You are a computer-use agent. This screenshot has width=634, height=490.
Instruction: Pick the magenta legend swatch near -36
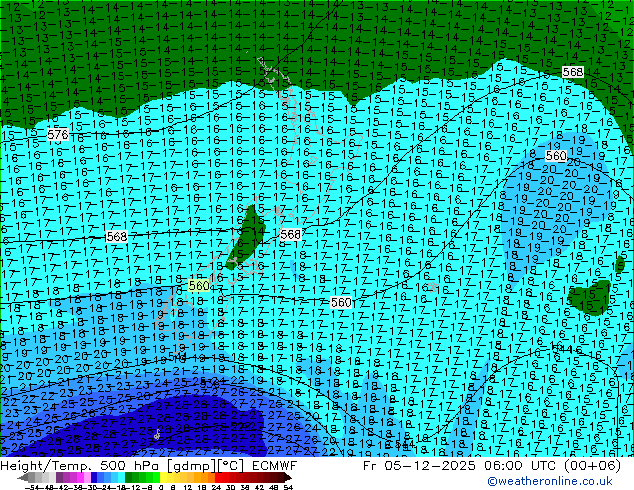pos(80,477)
